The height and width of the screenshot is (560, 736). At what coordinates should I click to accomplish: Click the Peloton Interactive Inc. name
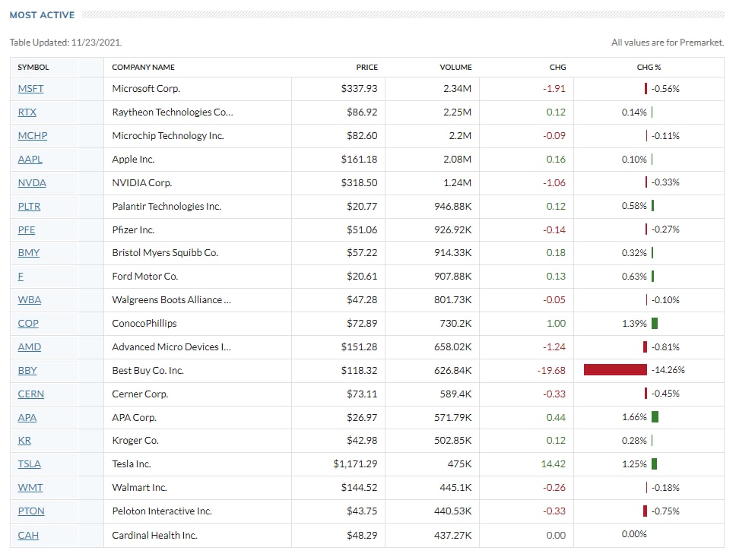coord(161,511)
